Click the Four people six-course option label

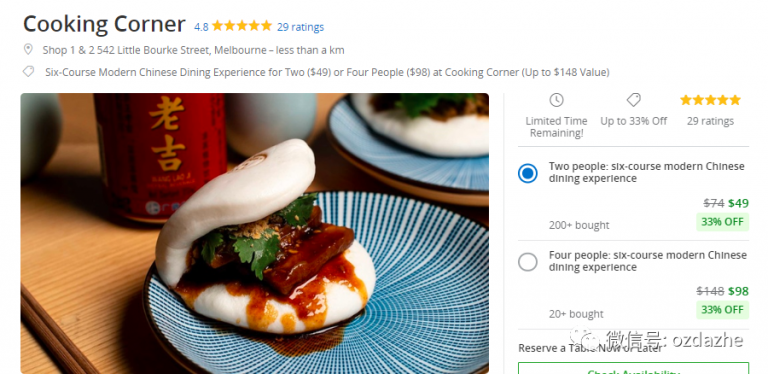click(x=648, y=261)
